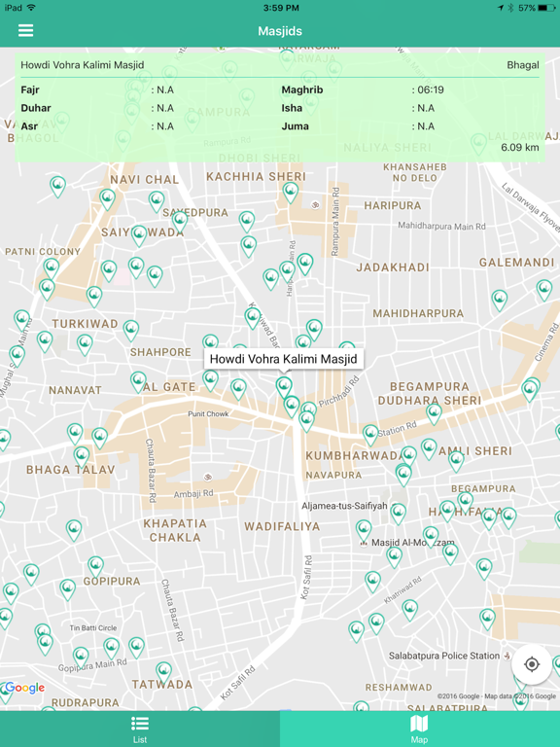This screenshot has height=747, width=560.
Task: Open the Google logo on the map
Action: (x=24, y=688)
